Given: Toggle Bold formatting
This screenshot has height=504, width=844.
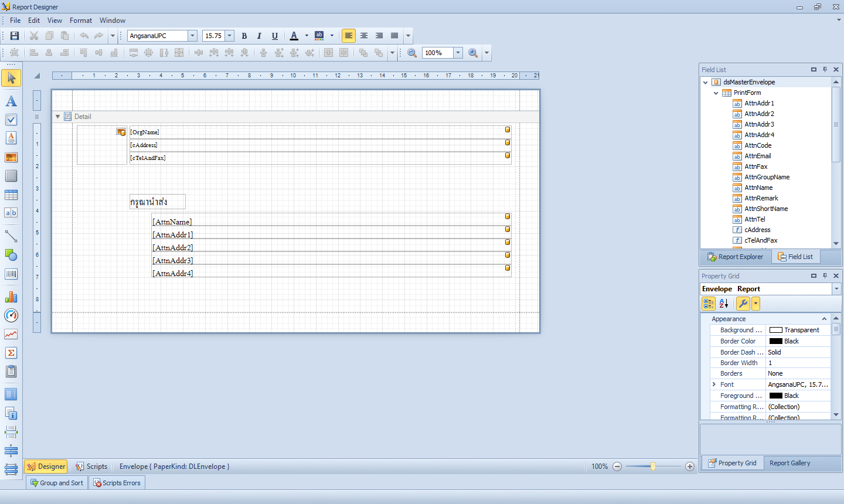Looking at the screenshot, I should (x=244, y=36).
